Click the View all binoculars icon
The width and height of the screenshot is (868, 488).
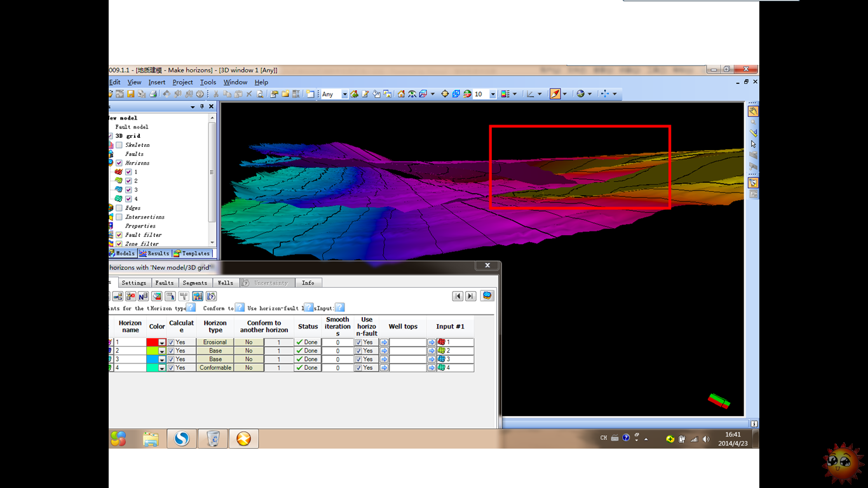(x=412, y=94)
